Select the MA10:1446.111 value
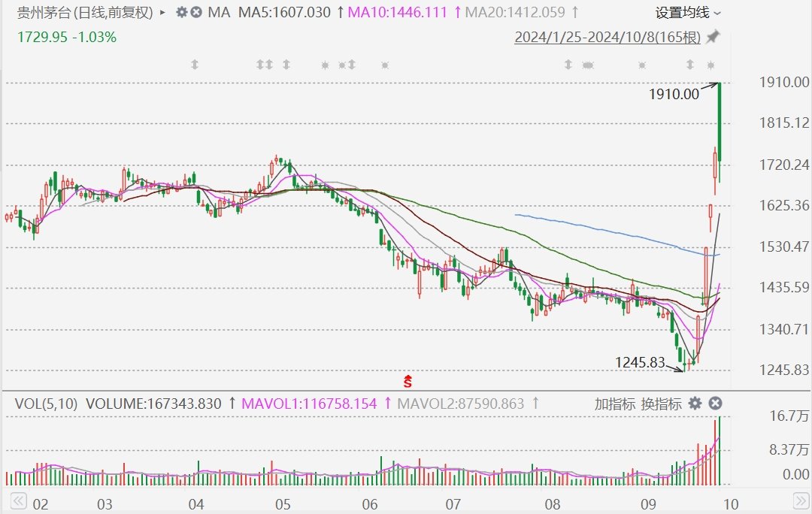 397,13
